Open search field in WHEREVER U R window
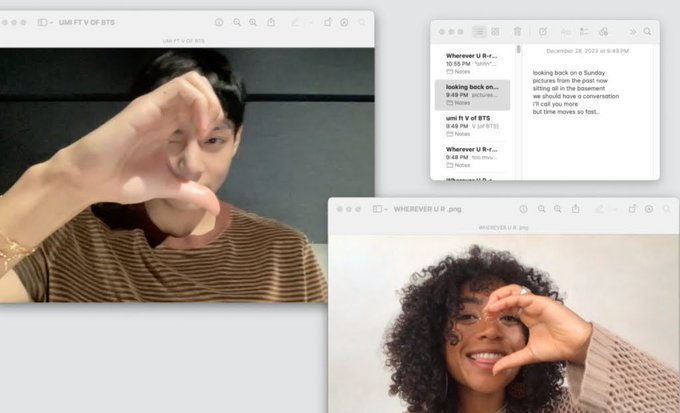 (667, 209)
